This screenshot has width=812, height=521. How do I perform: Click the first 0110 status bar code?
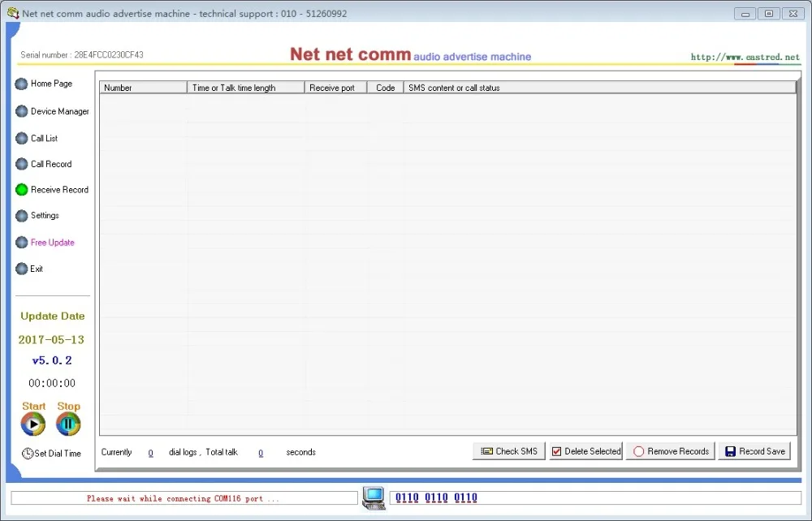[x=407, y=497]
